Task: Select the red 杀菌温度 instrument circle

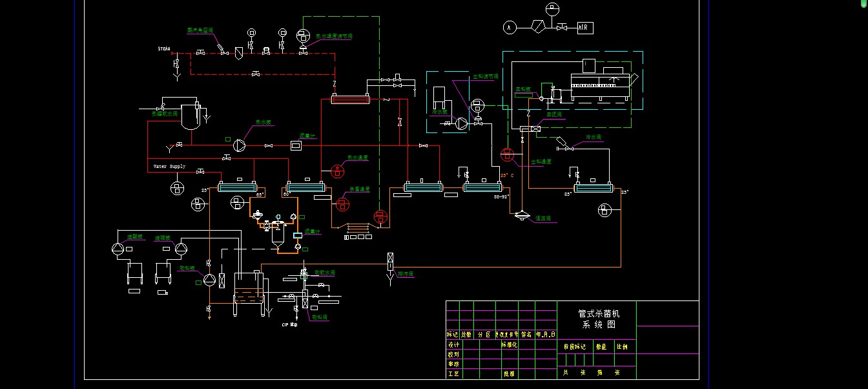Action: tap(343, 204)
